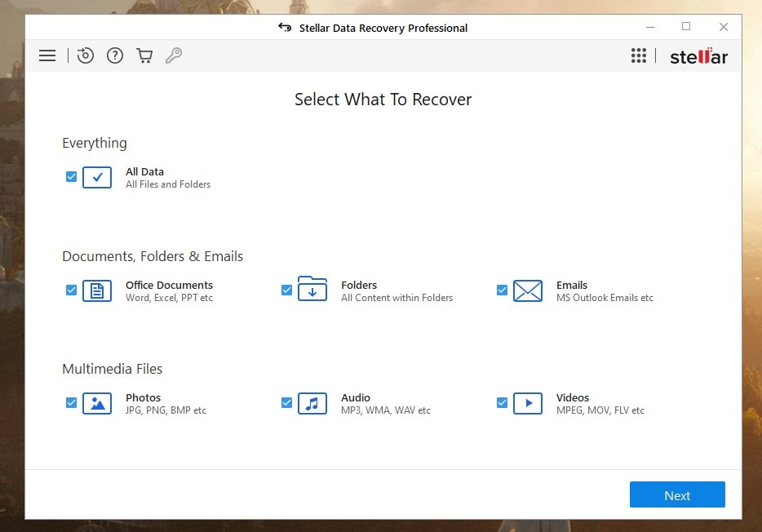Open the apps grid icon near Stellar logo
762x532 pixels.
(639, 55)
